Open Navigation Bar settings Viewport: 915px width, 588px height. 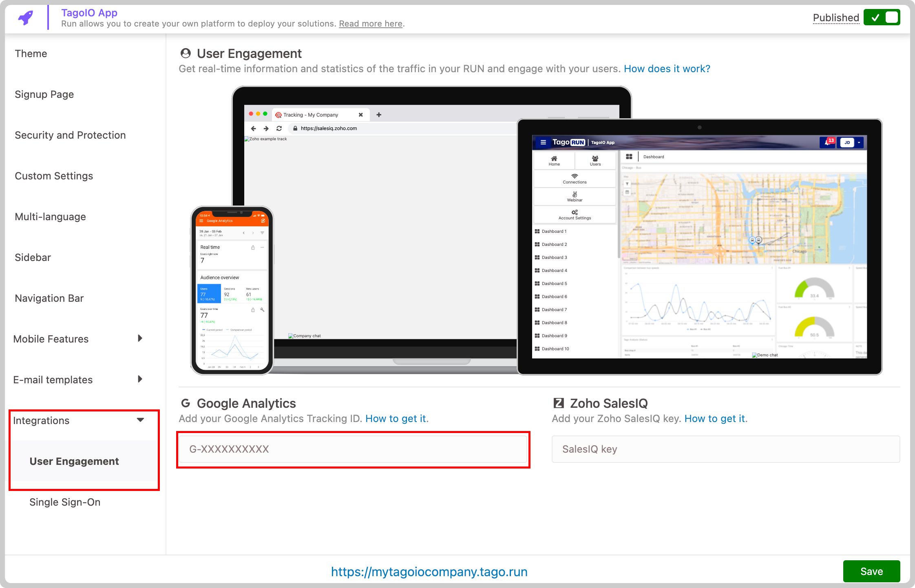coord(49,298)
